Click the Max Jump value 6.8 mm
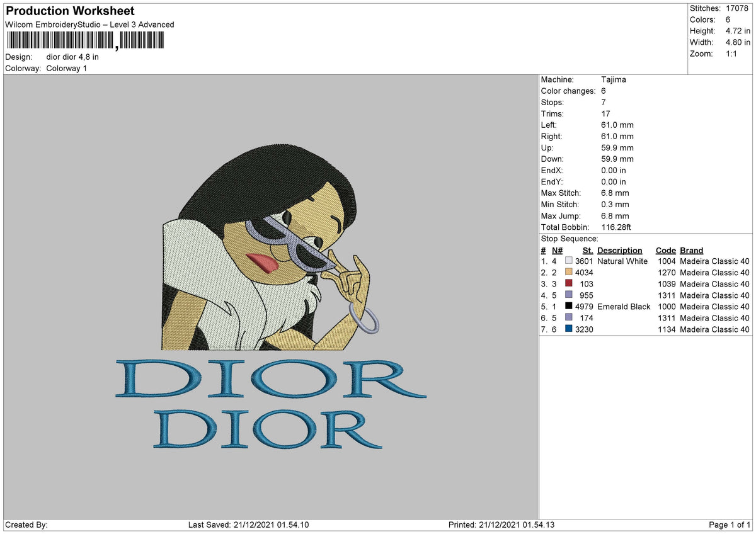This screenshot has width=756, height=534. click(615, 216)
